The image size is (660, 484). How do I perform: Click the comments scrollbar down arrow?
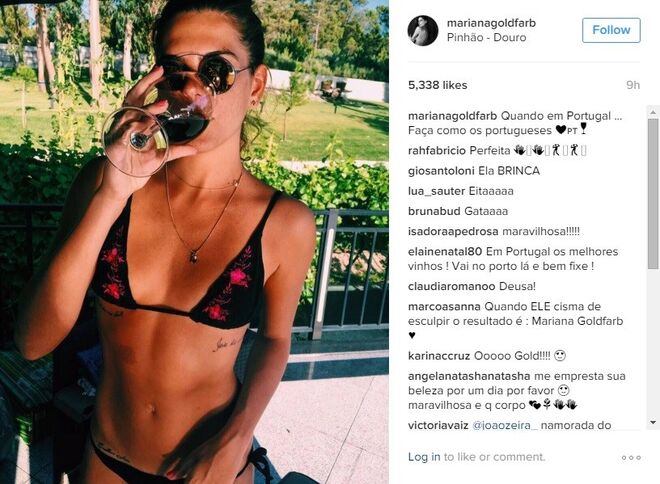point(653,422)
